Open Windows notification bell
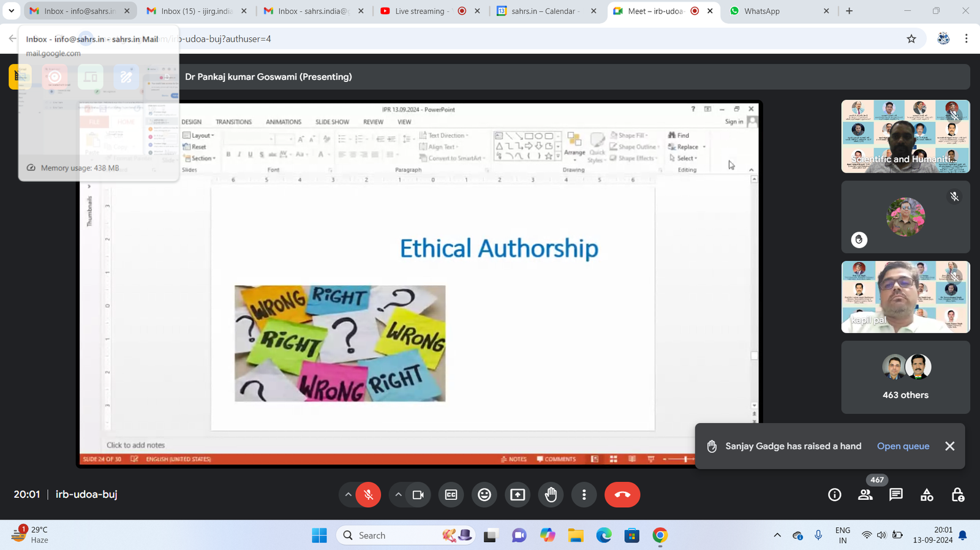980x550 pixels. tap(963, 535)
